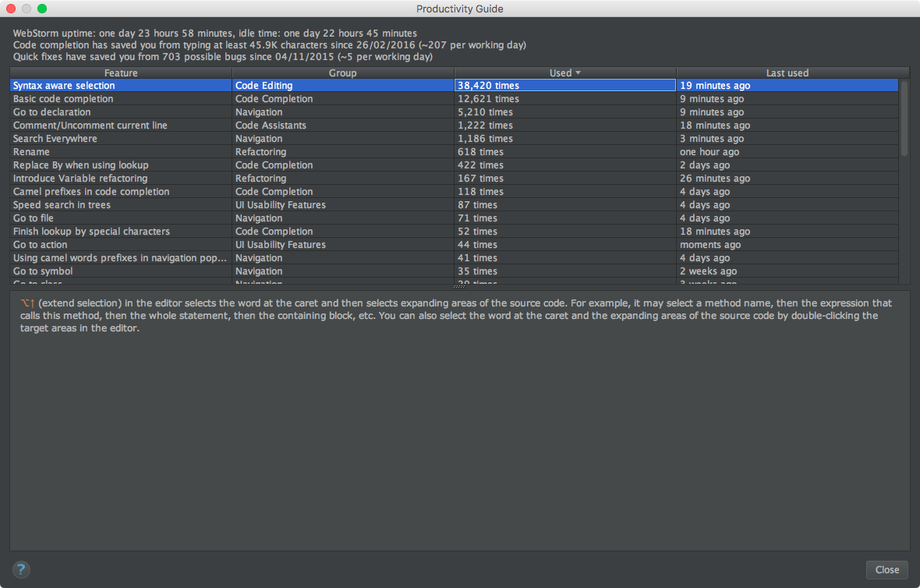Image resolution: width=920 pixels, height=588 pixels.
Task: Click the 35 times cell
Action: point(565,271)
